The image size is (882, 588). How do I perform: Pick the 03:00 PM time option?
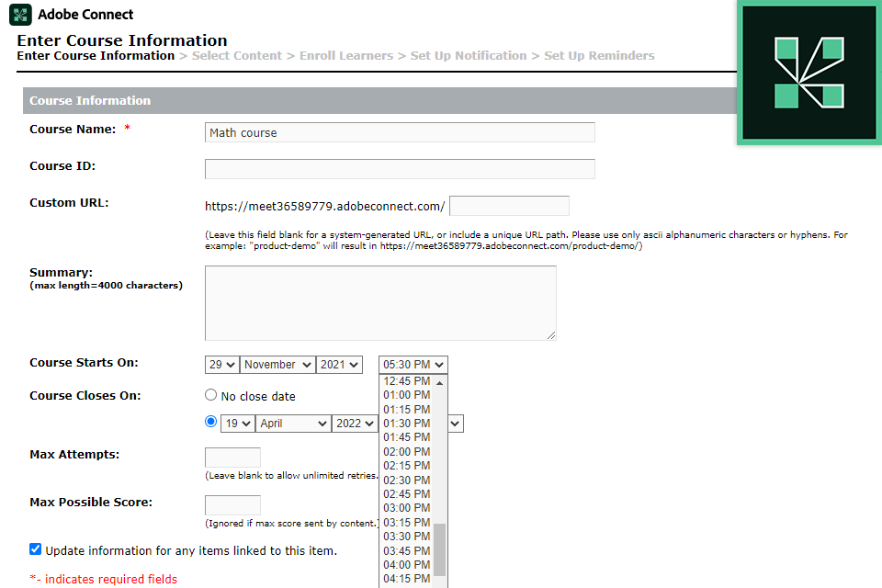(407, 508)
